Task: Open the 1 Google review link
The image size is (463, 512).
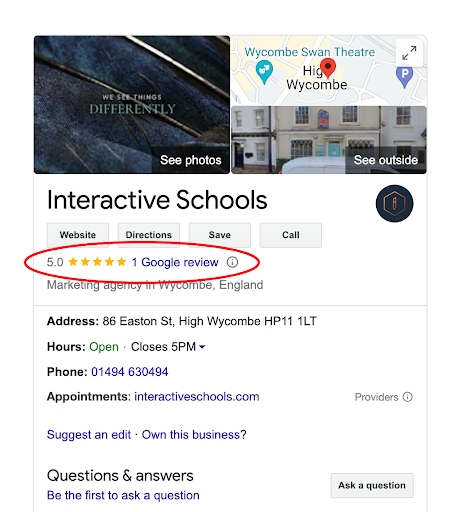Action: (175, 262)
